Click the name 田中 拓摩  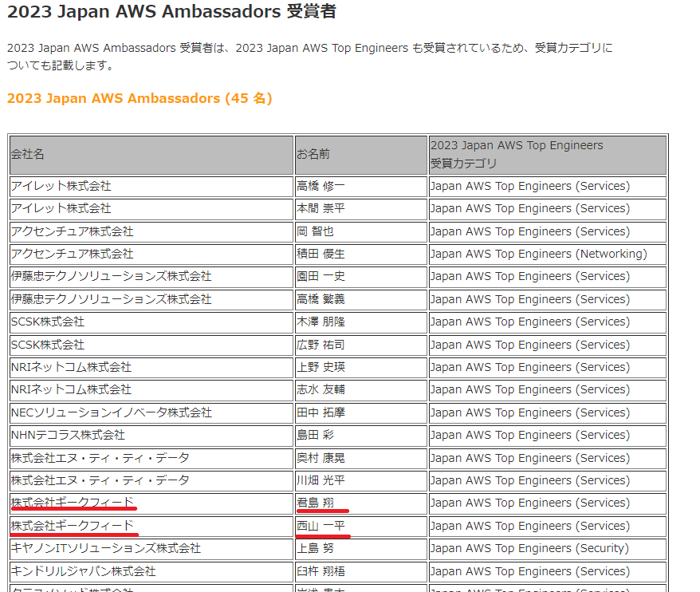(321, 413)
